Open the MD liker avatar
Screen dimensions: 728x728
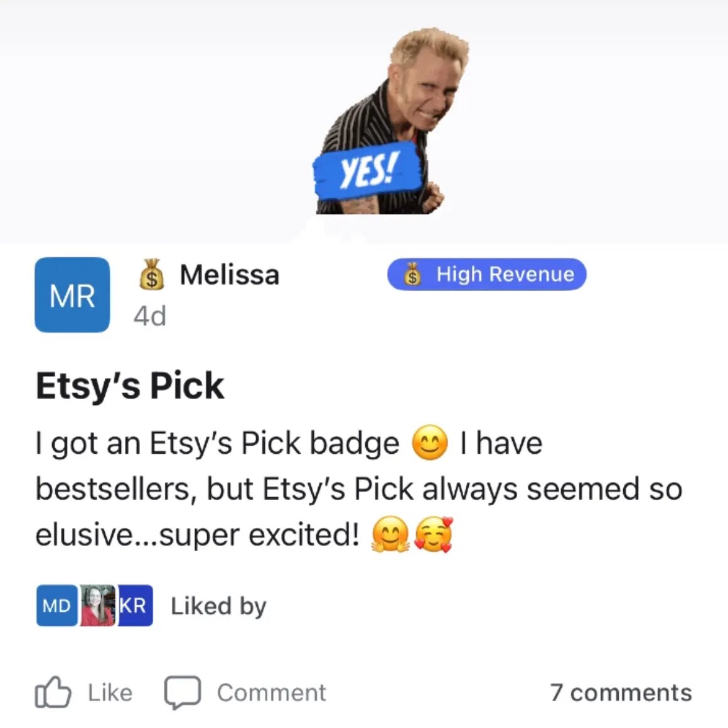(x=56, y=606)
